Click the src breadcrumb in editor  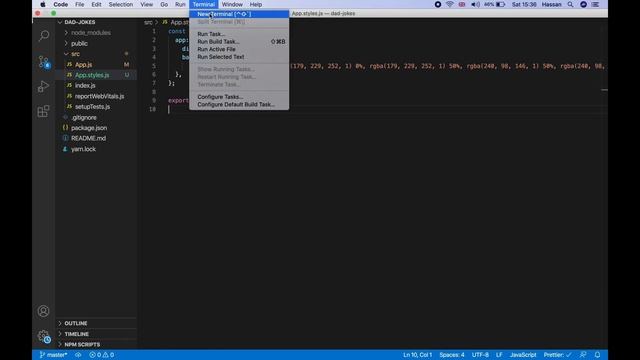(x=148, y=22)
